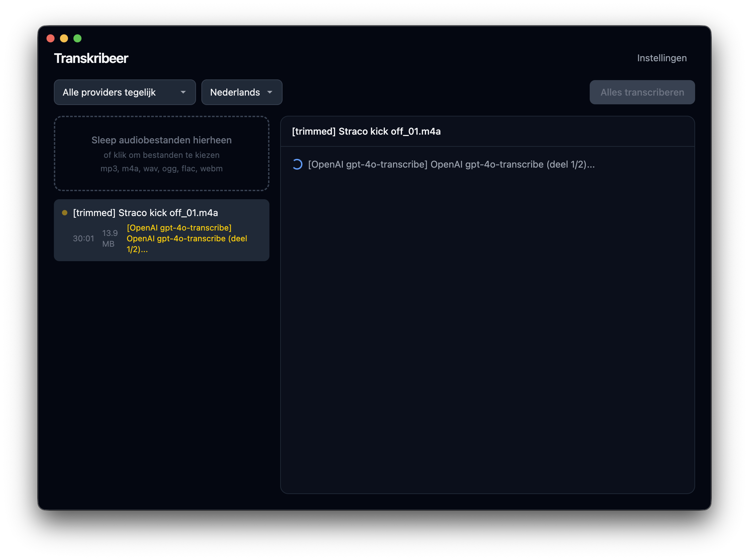Close the window with the red button
Image resolution: width=749 pixels, height=560 pixels.
[51, 39]
